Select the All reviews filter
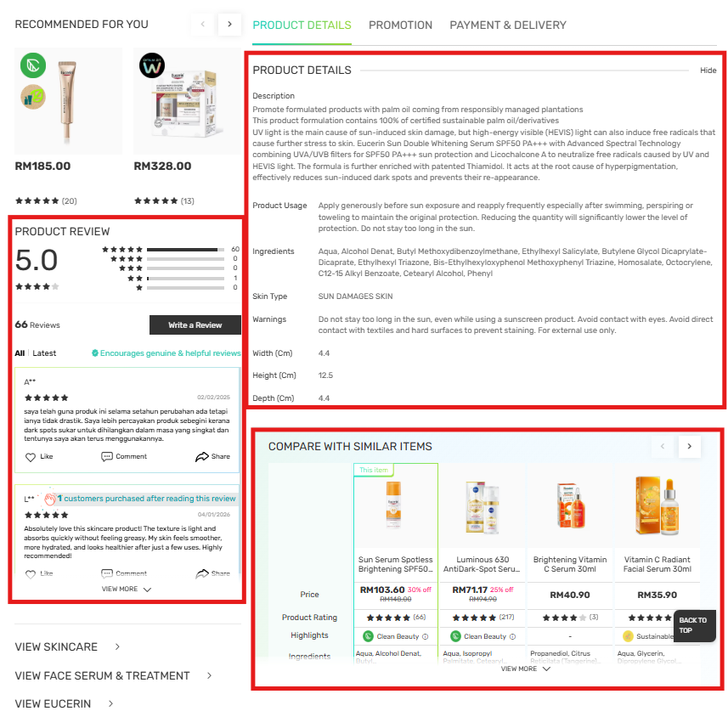 tap(20, 353)
